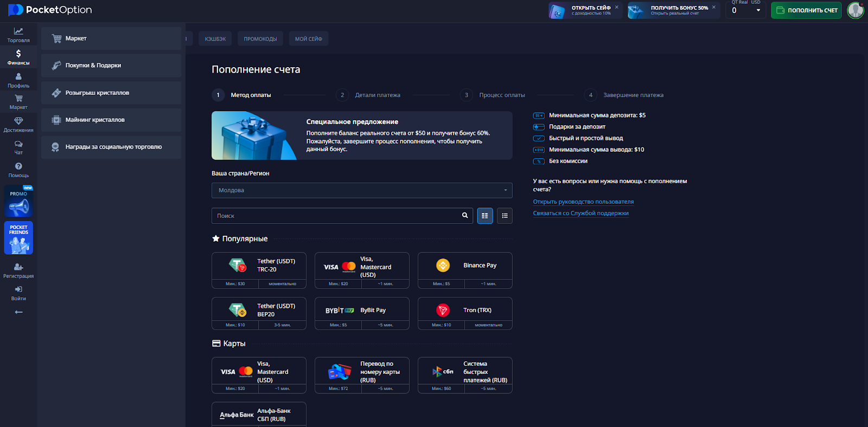Screen dimensions: 868x427
Task: Open the Trading section in sidebar
Action: (18, 35)
